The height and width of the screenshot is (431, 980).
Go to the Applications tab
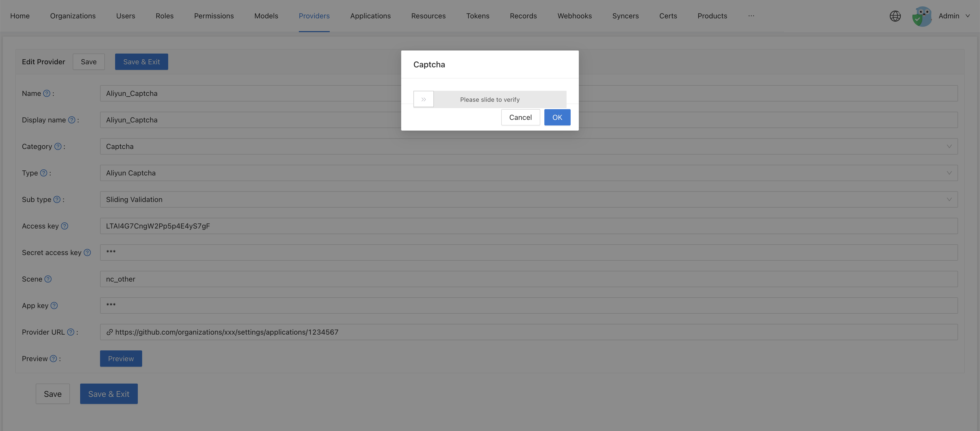coord(370,16)
